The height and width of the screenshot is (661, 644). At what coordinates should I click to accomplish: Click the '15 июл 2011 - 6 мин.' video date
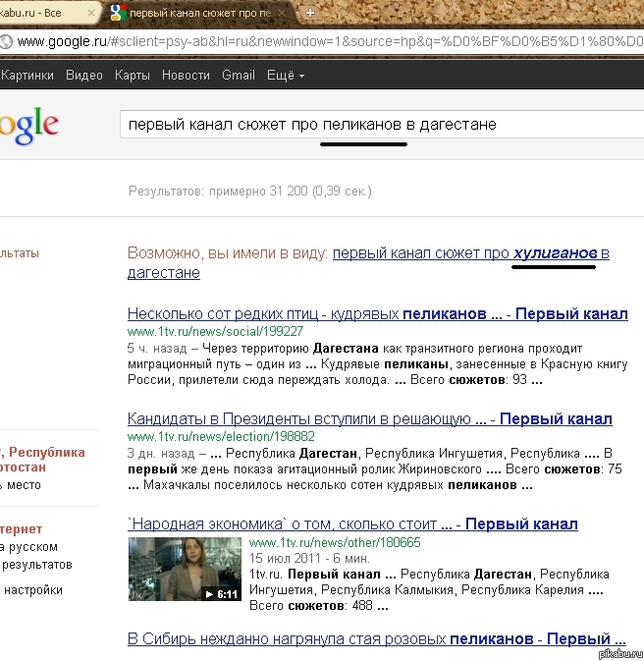click(309, 558)
